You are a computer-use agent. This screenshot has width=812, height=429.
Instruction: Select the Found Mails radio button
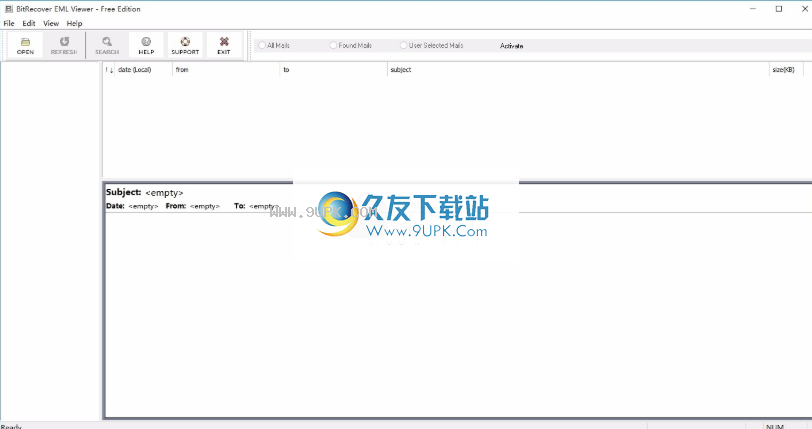click(333, 46)
